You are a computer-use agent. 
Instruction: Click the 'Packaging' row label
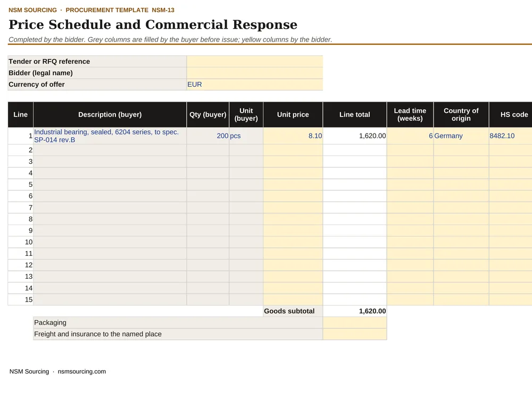coord(50,323)
